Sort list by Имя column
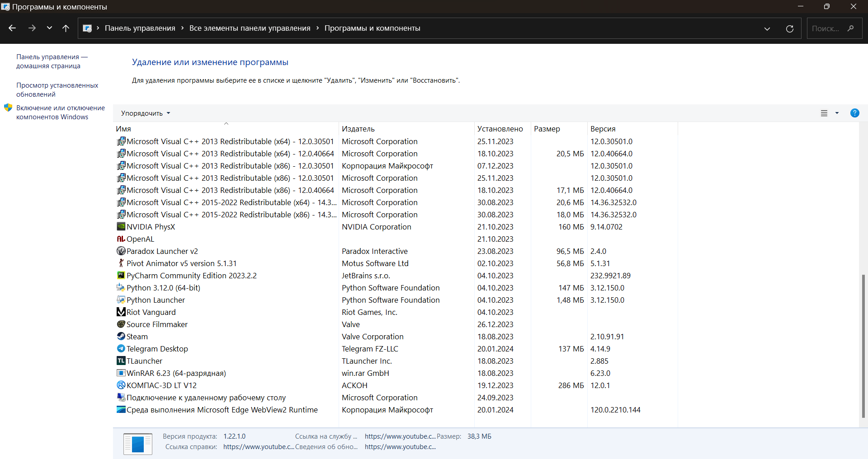 (226, 129)
